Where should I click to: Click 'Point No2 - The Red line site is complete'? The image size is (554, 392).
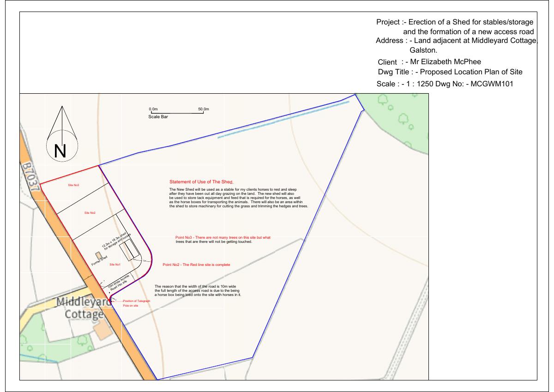coord(196,265)
